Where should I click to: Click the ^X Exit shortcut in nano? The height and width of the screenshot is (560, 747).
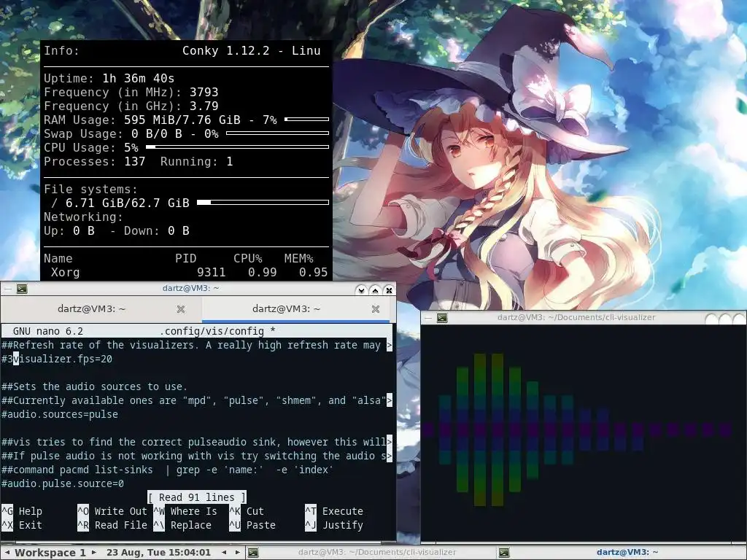(22, 525)
